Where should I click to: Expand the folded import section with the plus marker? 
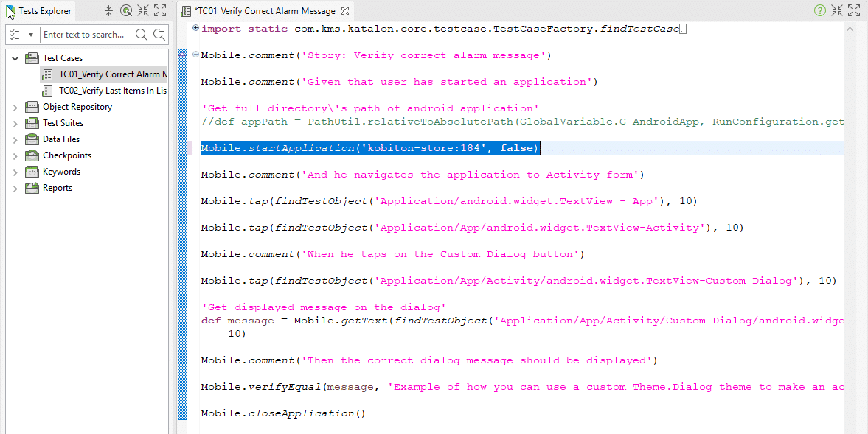[195, 28]
